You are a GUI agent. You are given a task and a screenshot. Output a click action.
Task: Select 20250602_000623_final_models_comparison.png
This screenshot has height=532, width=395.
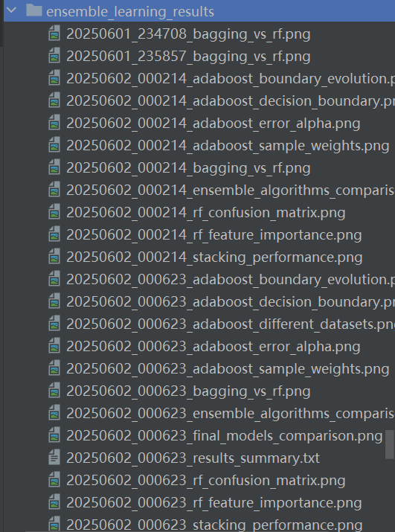[x=225, y=436]
